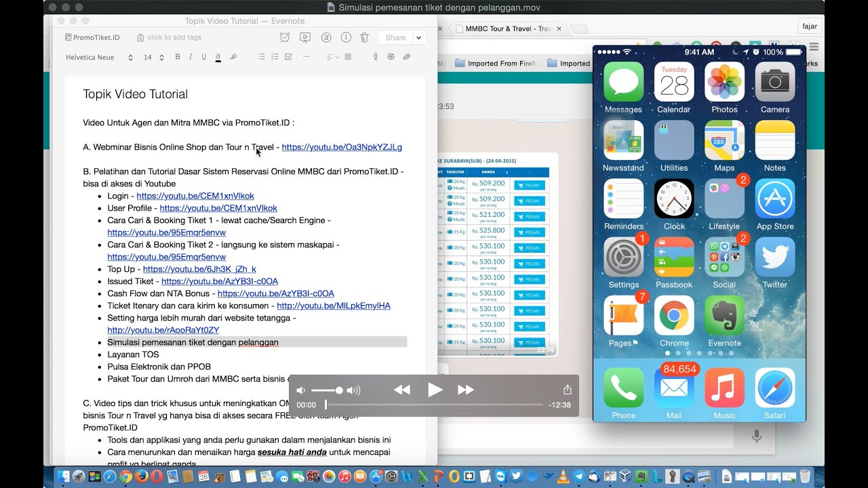This screenshot has height=488, width=868.
Task: Click the rewind button in video player
Action: [x=402, y=390]
